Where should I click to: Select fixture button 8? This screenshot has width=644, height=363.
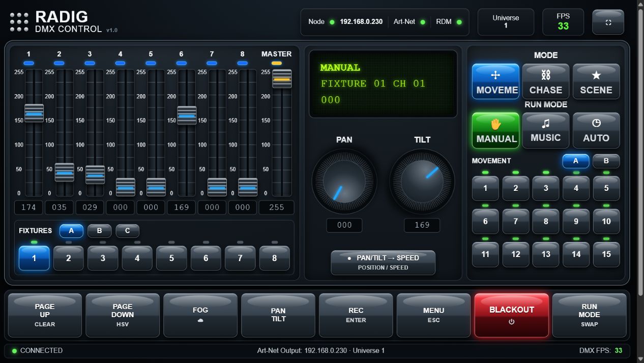point(274,258)
